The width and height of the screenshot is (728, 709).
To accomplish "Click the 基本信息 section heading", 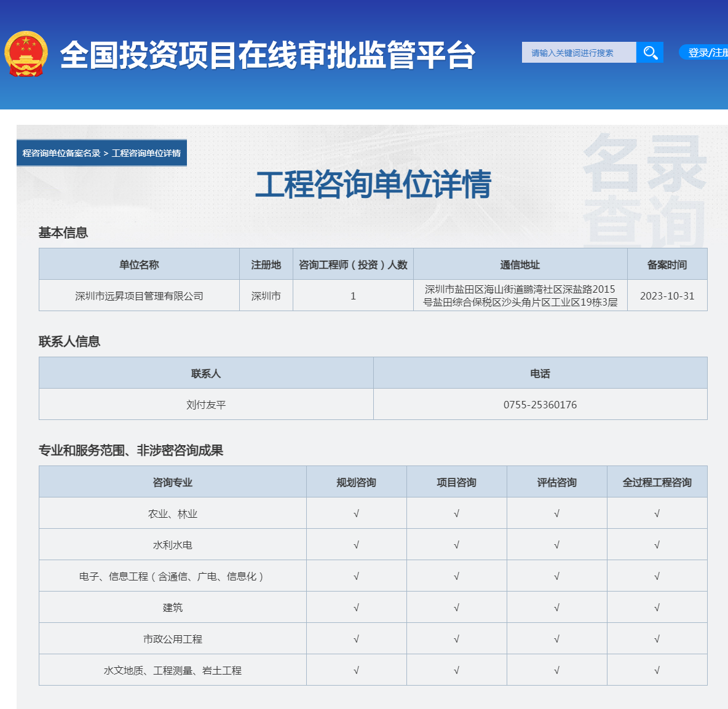I will 63,232.
